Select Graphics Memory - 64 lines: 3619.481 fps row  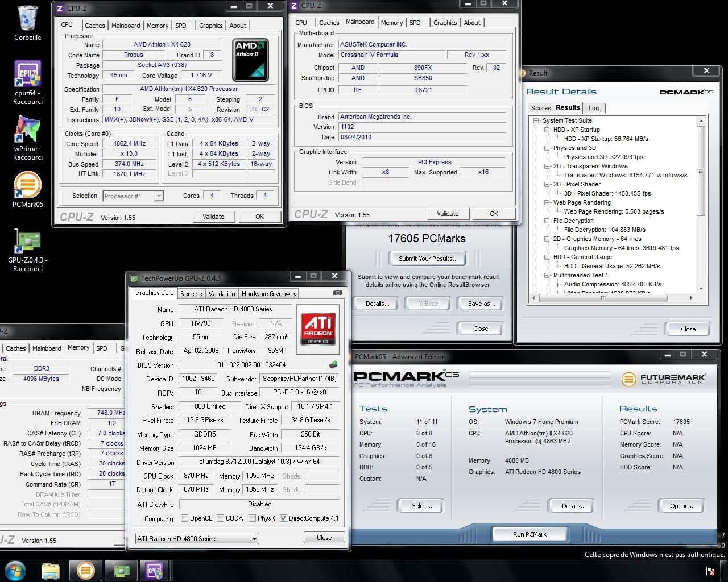pos(621,248)
